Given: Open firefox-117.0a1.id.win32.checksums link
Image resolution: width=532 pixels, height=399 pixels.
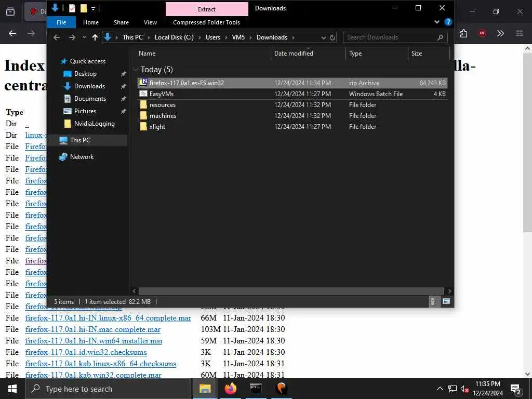Looking at the screenshot, I should (x=86, y=353).
